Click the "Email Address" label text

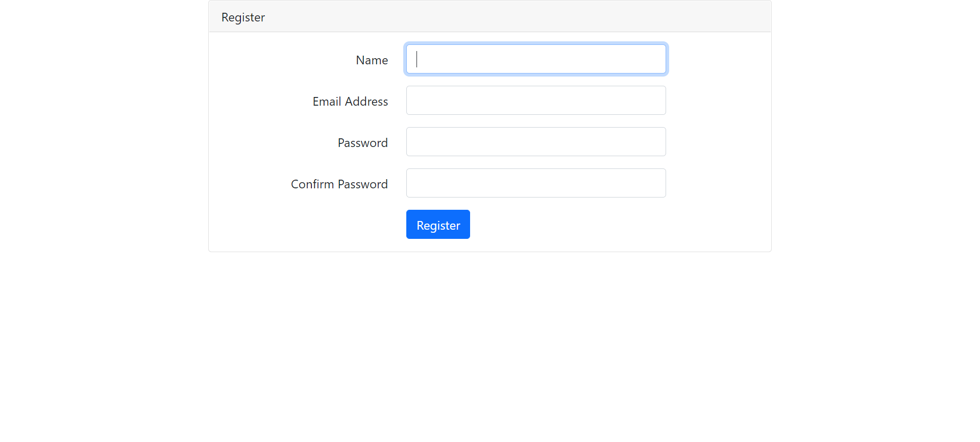coord(350,102)
